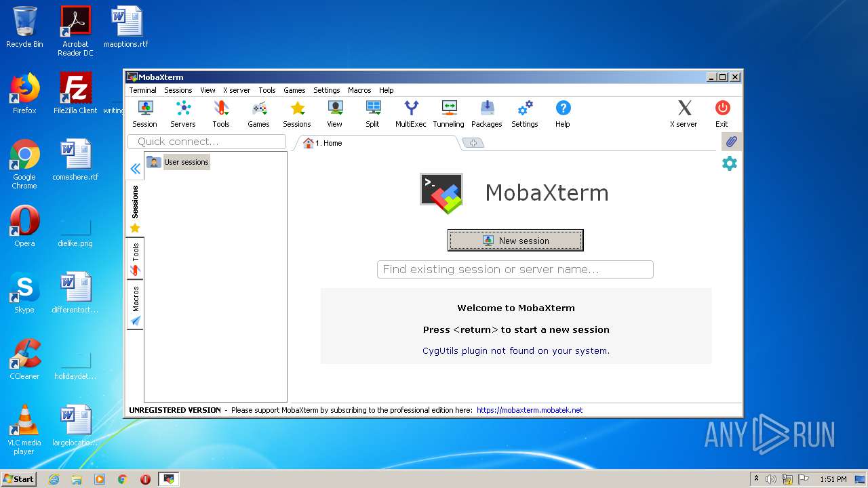The image size is (868, 488).
Task: Click the MobaXterm taskbar button
Action: (169, 479)
